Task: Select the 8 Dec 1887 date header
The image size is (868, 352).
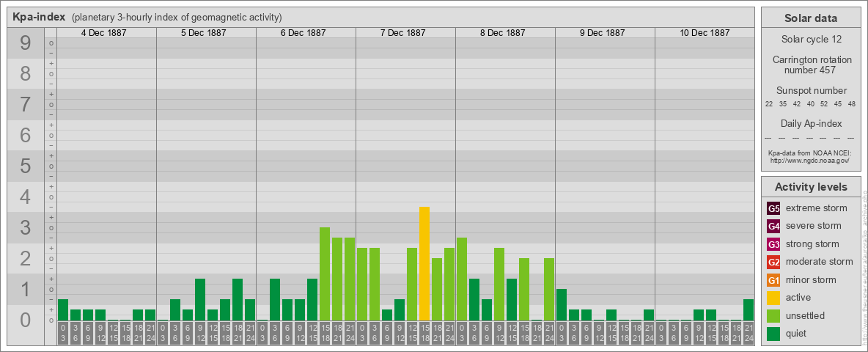Action: pos(502,33)
